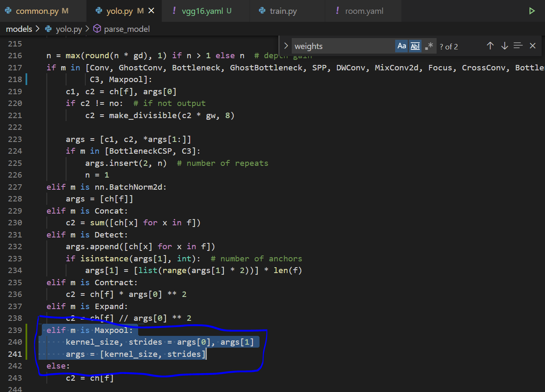
Task: Expand the replace field with the chevron
Action: tap(286, 46)
